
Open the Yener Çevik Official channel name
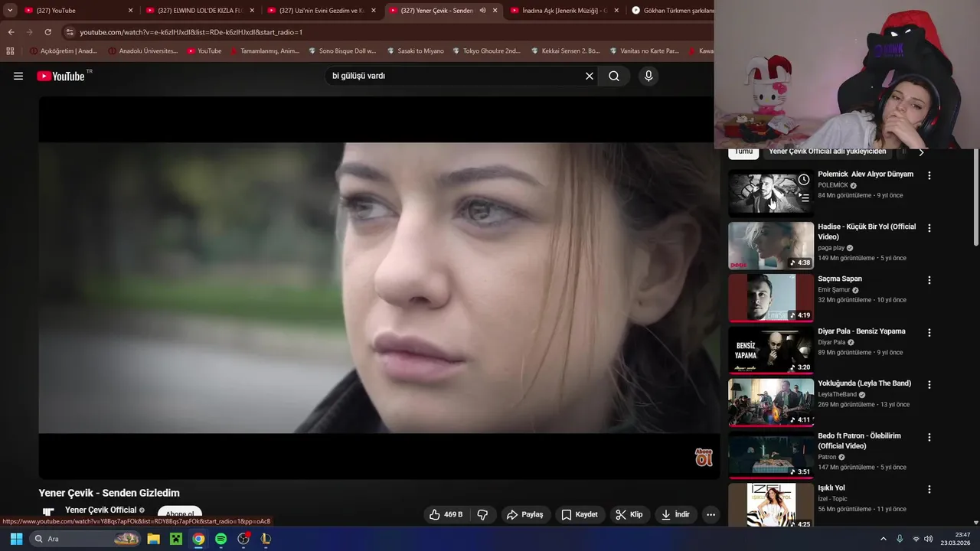[100, 510]
